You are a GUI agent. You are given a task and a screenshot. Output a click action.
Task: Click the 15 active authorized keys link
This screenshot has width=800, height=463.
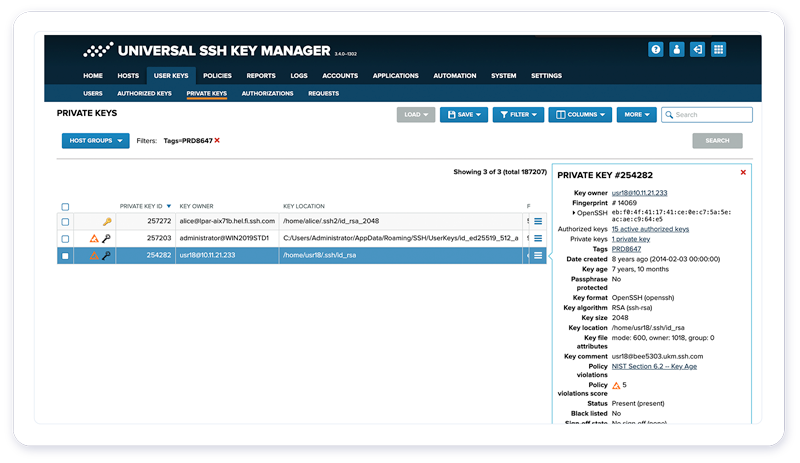(652, 229)
